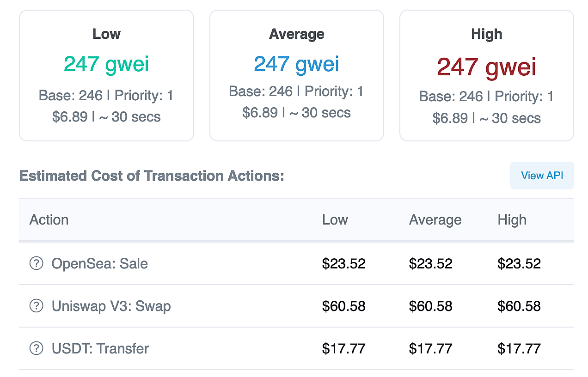Click the red 247 gwei High value

tap(487, 67)
